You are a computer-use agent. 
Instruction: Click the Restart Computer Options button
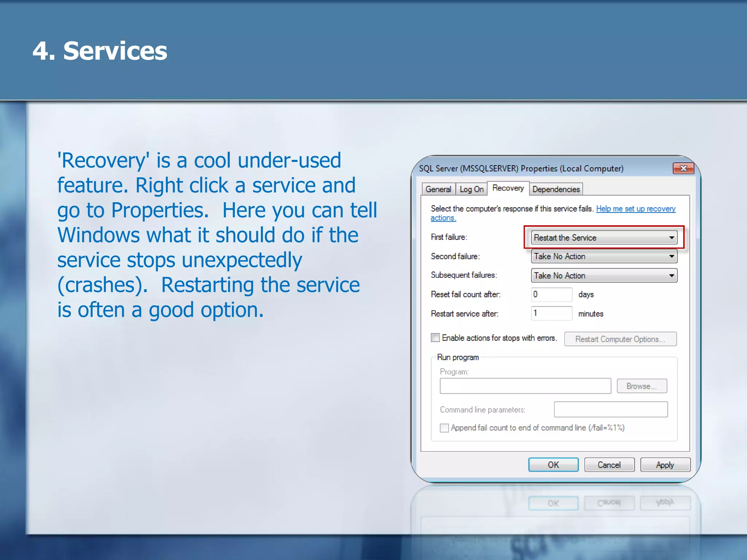point(620,339)
